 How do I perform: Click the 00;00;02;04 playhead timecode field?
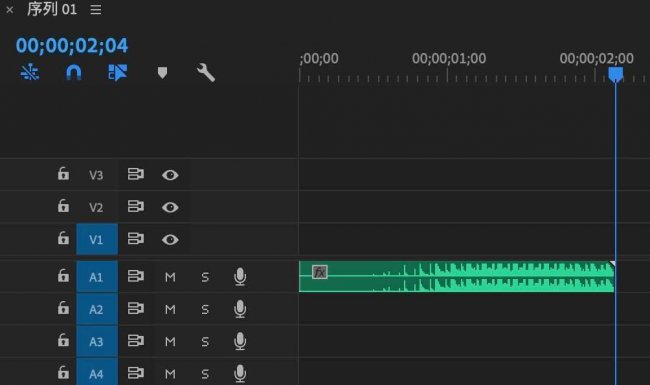pyautogui.click(x=72, y=45)
